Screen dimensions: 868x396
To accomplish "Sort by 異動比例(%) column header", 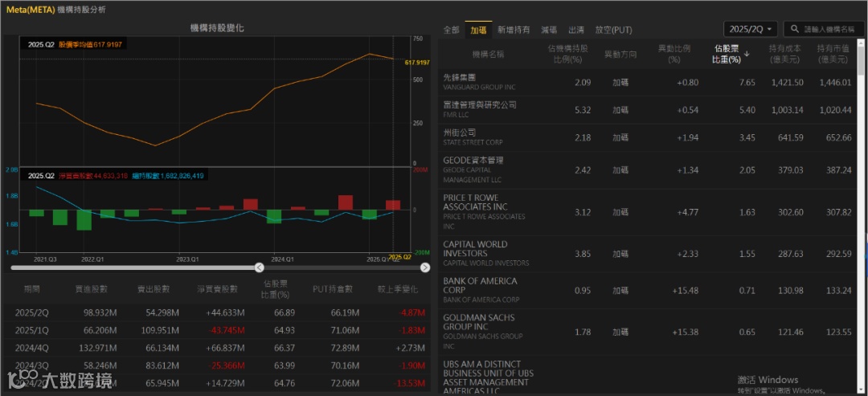I will [x=674, y=54].
